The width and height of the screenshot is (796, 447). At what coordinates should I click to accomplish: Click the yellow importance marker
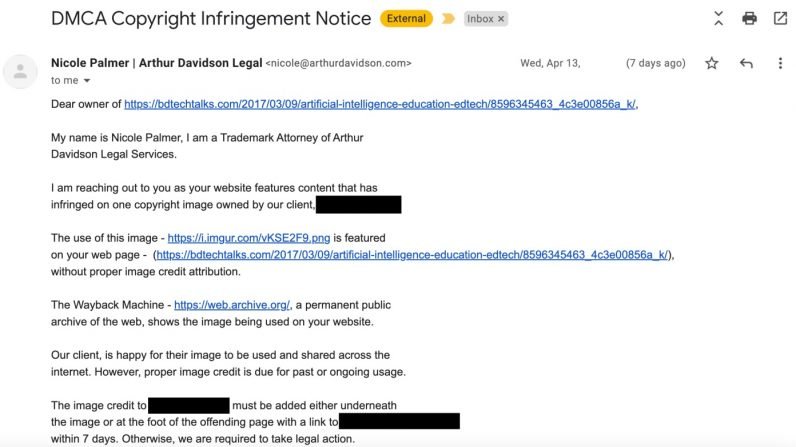click(448, 19)
